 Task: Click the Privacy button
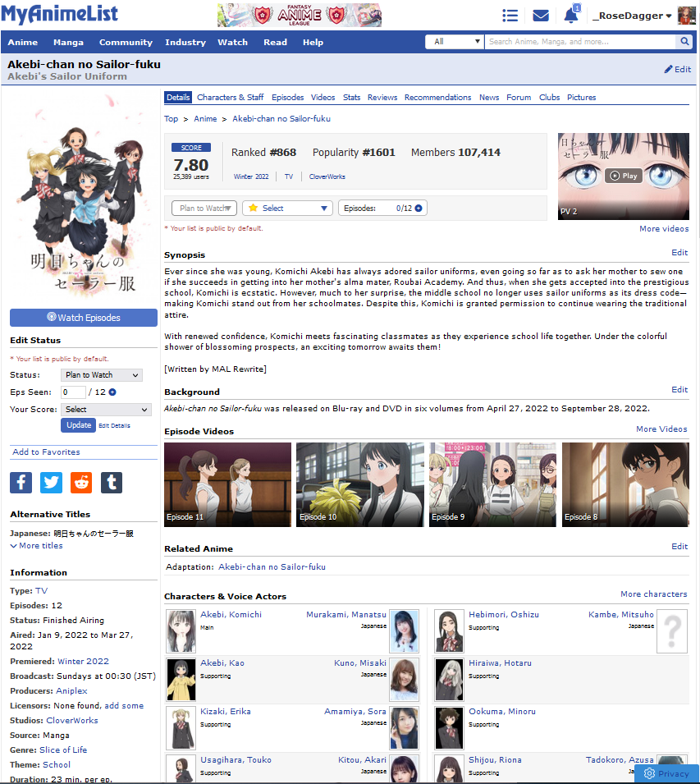(666, 773)
